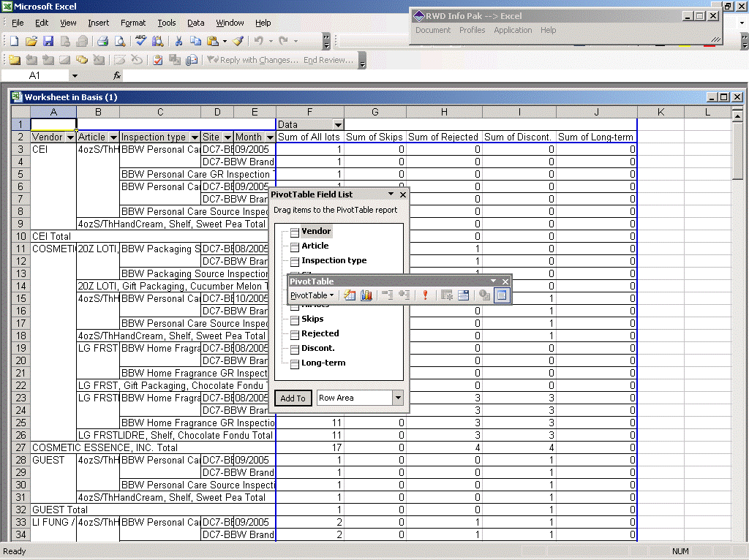Open Chart Wizard icon in PivotTable toolbar
The width and height of the screenshot is (749, 560).
click(366, 295)
